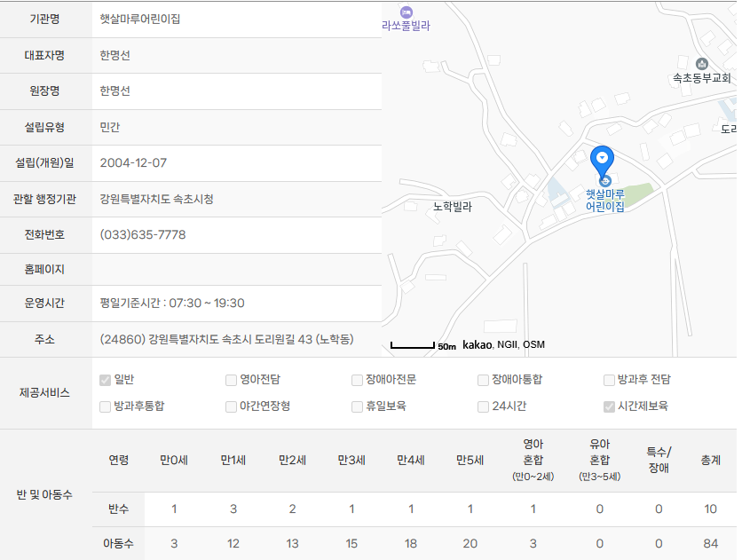742x560 pixels.
Task: Select the founding date 2004-12-07
Action: [133, 162]
